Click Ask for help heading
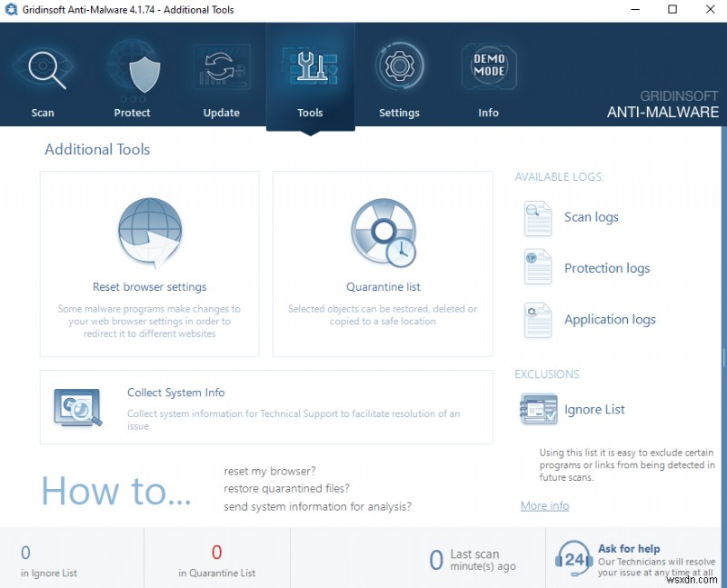The width and height of the screenshot is (727, 588). [x=629, y=549]
